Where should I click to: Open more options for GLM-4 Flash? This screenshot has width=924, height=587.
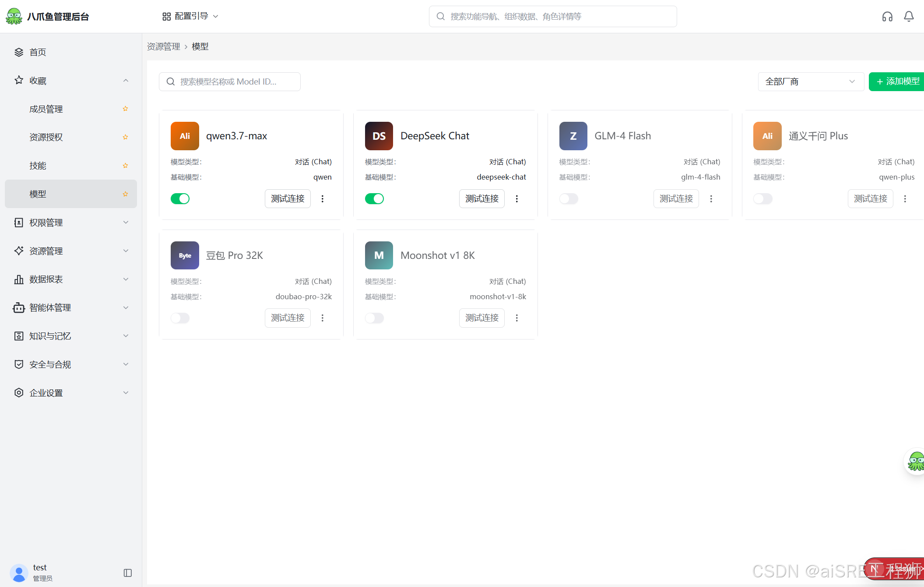pos(711,199)
